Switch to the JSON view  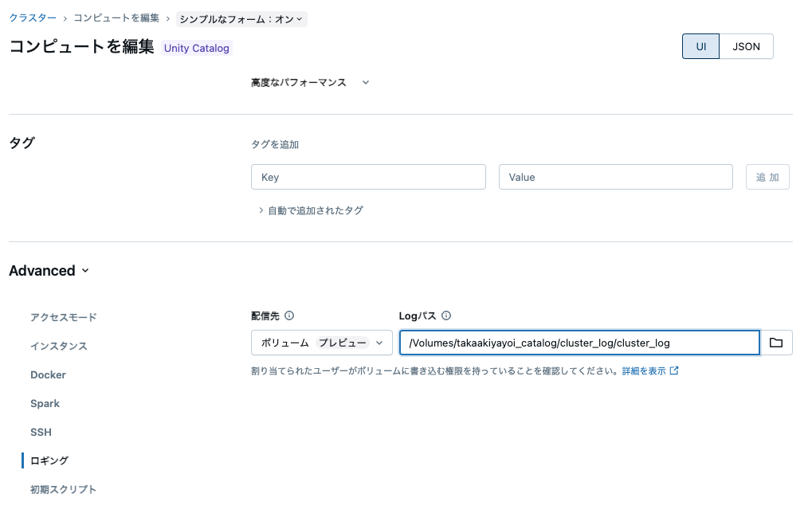[746, 46]
